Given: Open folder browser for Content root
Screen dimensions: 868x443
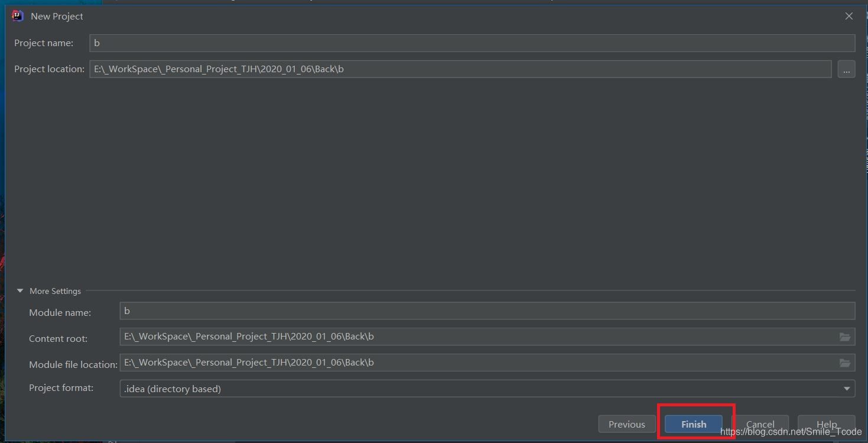Looking at the screenshot, I should tap(845, 337).
